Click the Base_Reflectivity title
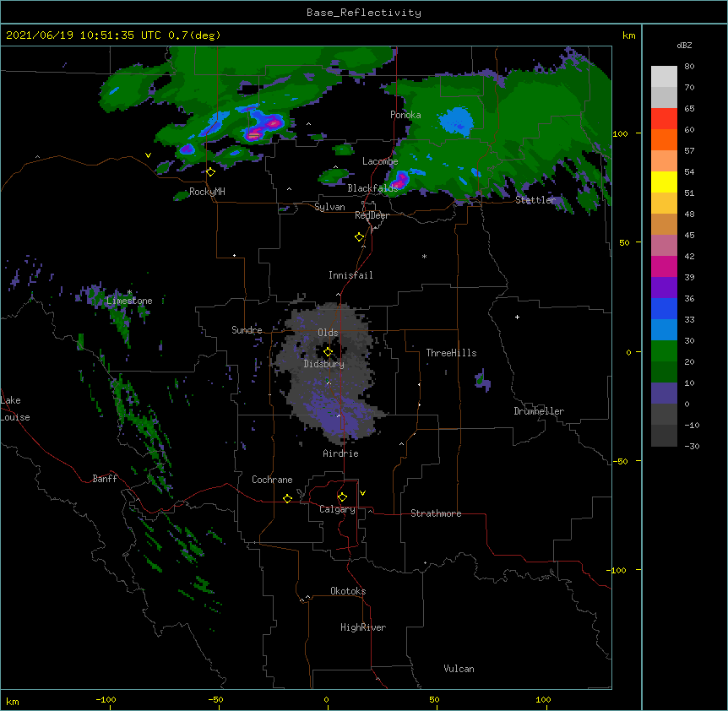 364,13
